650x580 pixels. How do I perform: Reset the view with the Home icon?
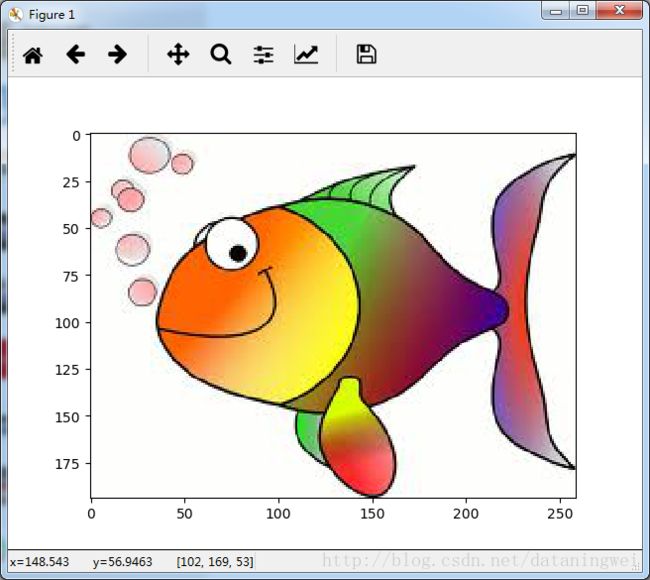33,55
